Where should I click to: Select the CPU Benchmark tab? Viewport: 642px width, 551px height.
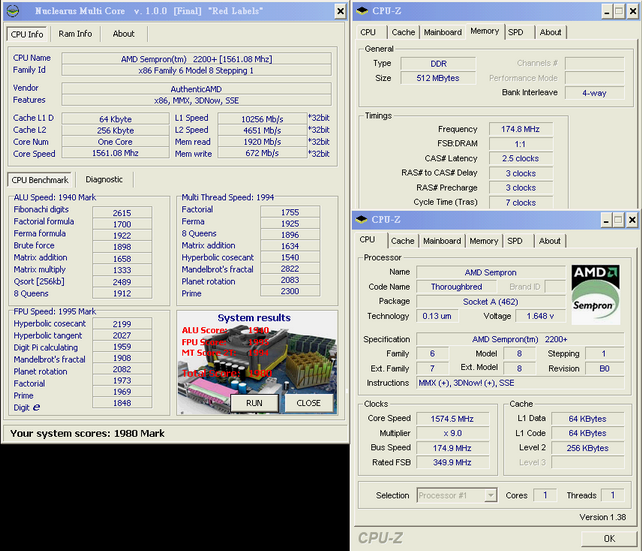(x=40, y=180)
